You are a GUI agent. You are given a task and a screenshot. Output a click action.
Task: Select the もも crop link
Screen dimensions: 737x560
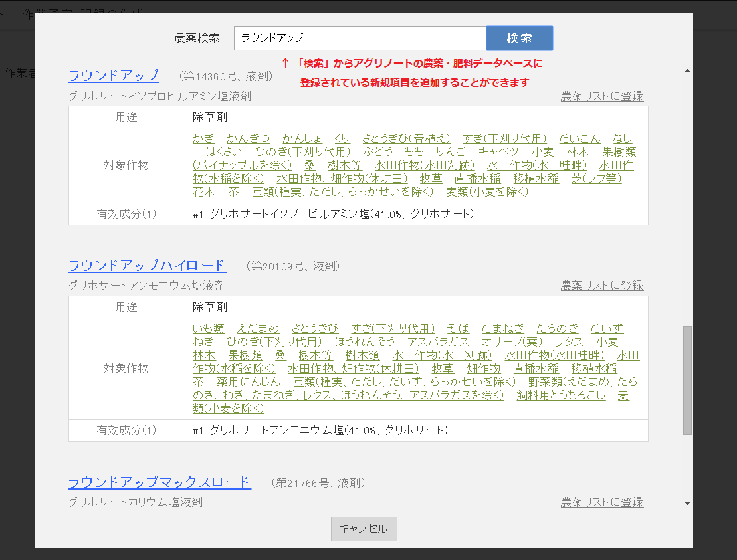click(414, 152)
